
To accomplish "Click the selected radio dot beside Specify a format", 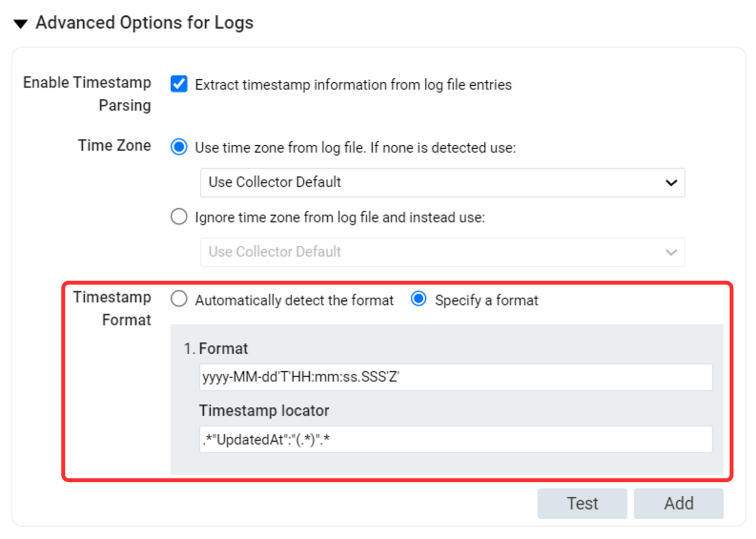I will click(x=418, y=299).
